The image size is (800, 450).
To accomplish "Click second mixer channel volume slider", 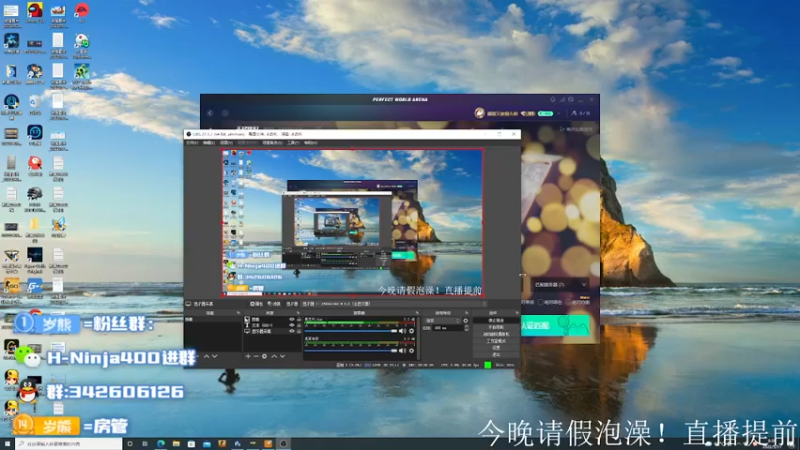I will pos(351,351).
